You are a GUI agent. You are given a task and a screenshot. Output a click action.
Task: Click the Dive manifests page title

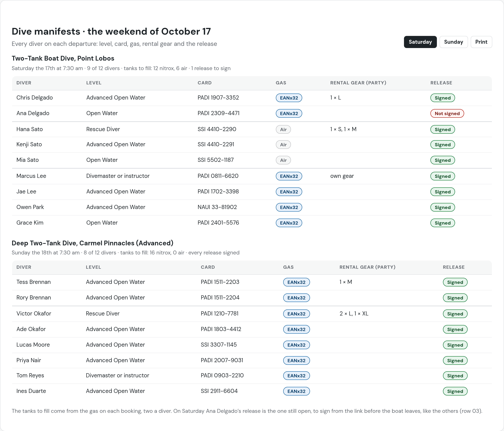[111, 32]
